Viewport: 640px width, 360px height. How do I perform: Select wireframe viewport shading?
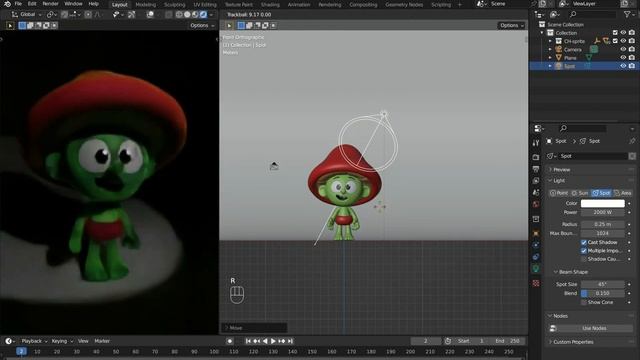point(179,14)
